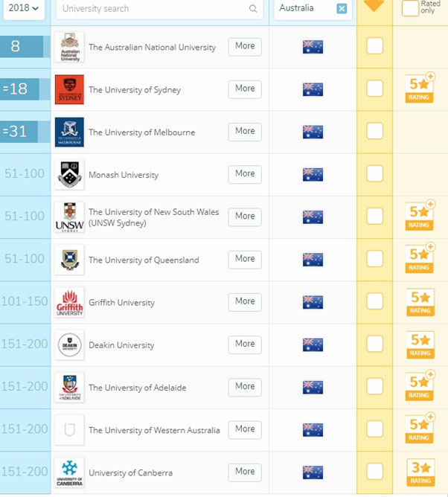The height and width of the screenshot is (497, 448).
Task: Click the Deakin University logo
Action: click(69, 344)
